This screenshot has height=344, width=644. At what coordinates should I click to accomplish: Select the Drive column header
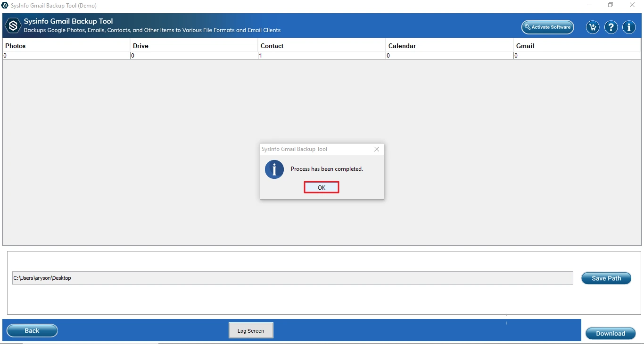pos(194,46)
